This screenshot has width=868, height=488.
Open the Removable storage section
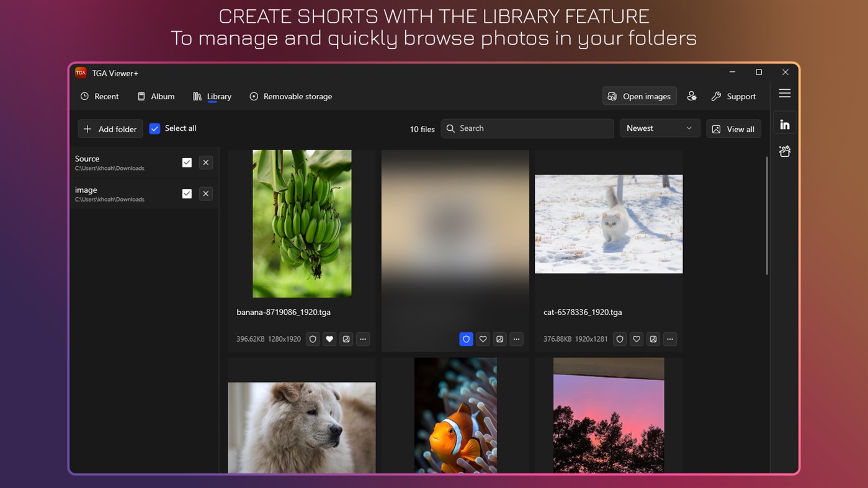click(x=290, y=96)
